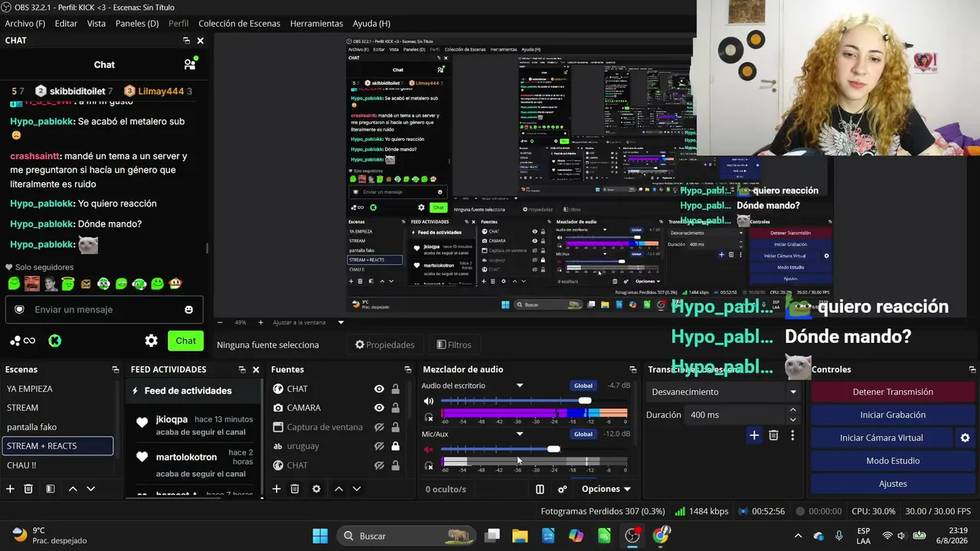Add a new source in Fuentes panel
The width and height of the screenshot is (980, 551).
tap(276, 489)
